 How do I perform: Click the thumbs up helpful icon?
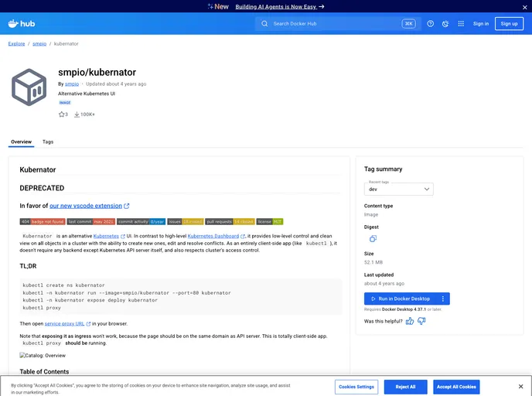click(x=410, y=321)
